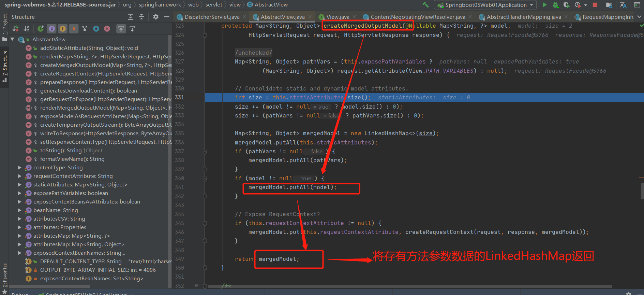Run the application with green play
Viewport: 644px width, 295px height.
(544, 5)
